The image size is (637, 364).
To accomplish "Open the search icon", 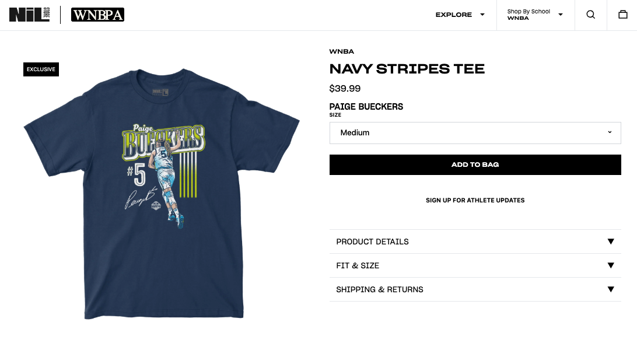I will (x=590, y=15).
